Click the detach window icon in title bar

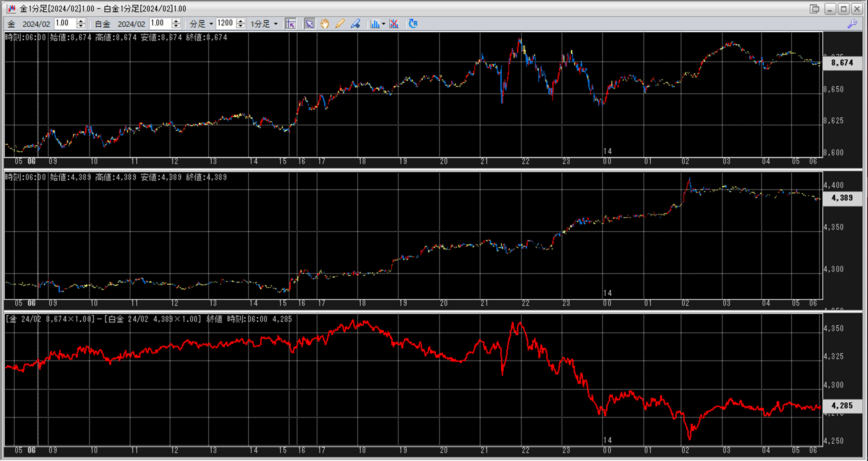click(x=814, y=9)
